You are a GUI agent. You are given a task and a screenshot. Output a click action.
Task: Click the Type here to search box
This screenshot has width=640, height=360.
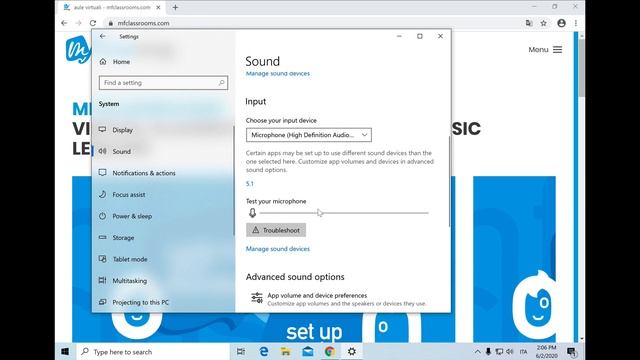coord(152,351)
